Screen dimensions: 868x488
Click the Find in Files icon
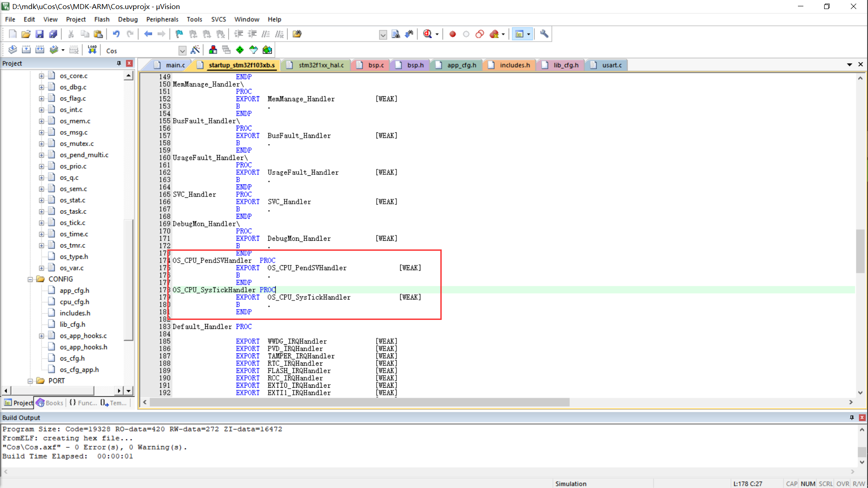297,34
